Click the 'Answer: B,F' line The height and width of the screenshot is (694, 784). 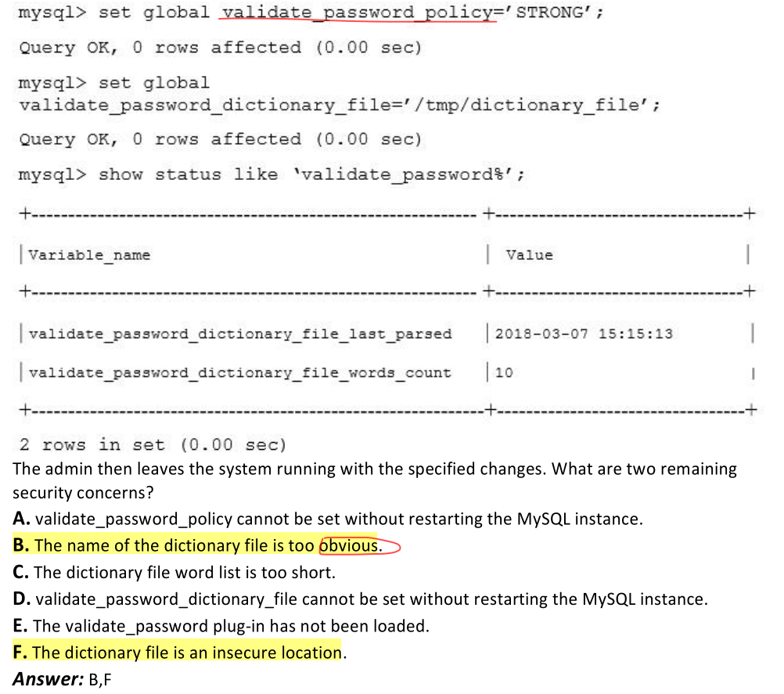coord(62,679)
